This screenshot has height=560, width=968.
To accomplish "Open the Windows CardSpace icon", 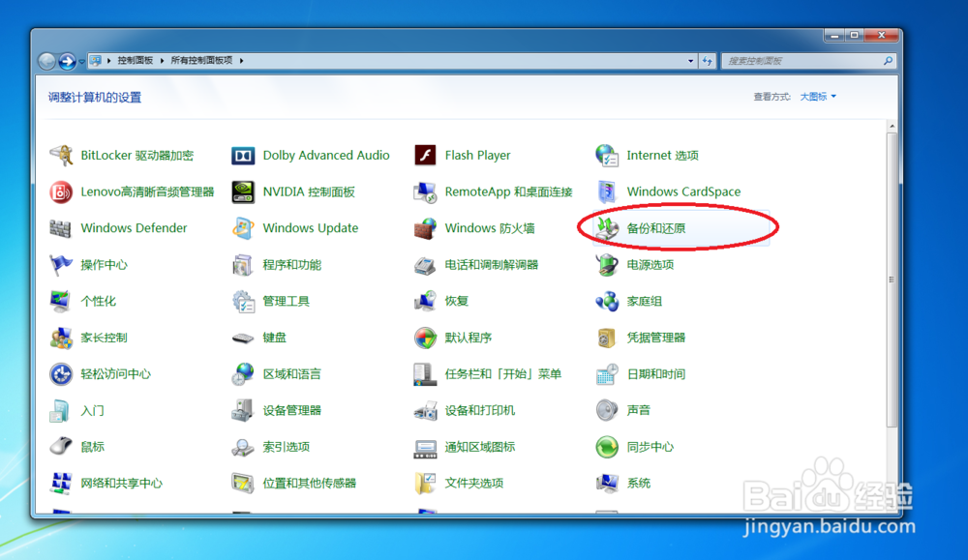I will click(x=607, y=192).
